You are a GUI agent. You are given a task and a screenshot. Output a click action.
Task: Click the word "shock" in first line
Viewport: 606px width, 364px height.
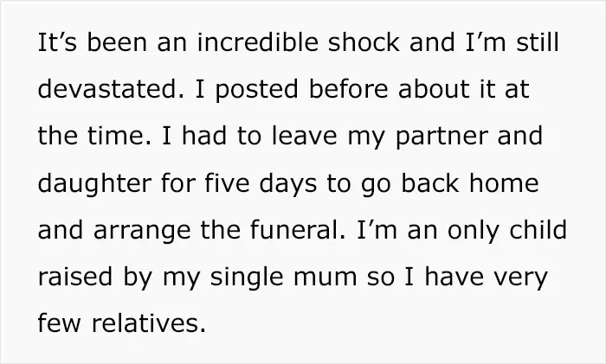point(364,42)
